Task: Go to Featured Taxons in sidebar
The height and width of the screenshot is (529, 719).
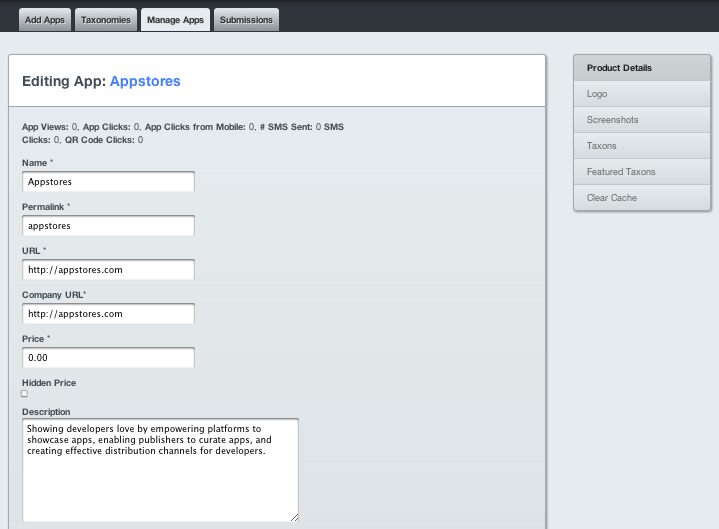Action: 642,172
